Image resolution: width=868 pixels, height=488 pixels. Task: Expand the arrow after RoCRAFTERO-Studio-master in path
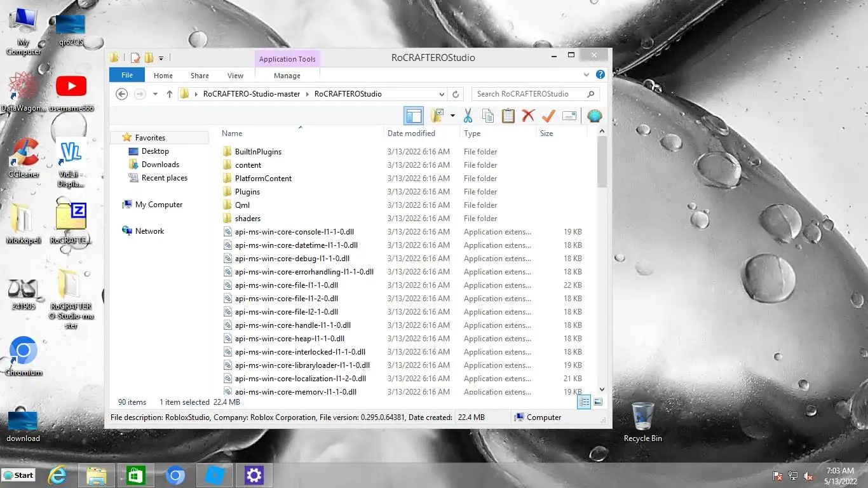click(308, 94)
